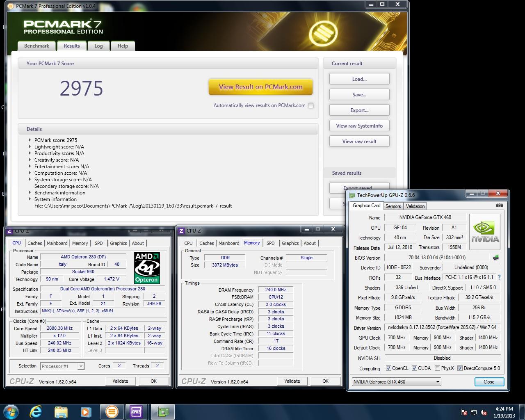
Task: Close GPU-Z with the Close button
Action: click(x=489, y=382)
